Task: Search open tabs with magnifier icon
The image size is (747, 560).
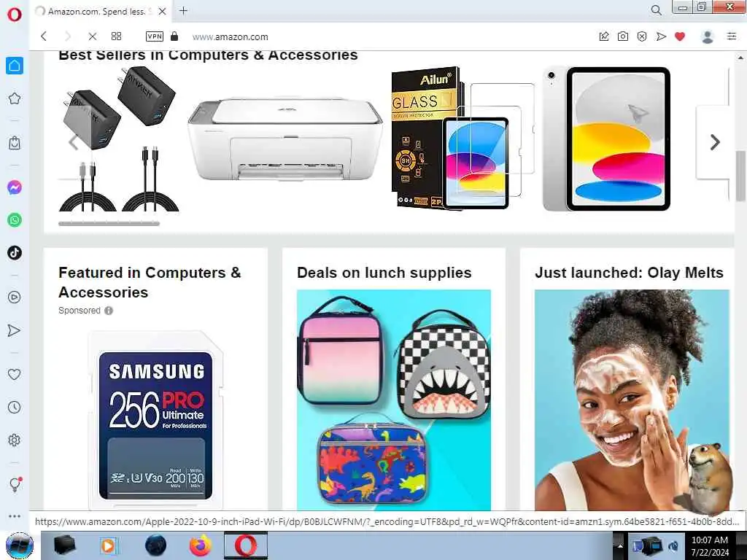Action: click(656, 10)
